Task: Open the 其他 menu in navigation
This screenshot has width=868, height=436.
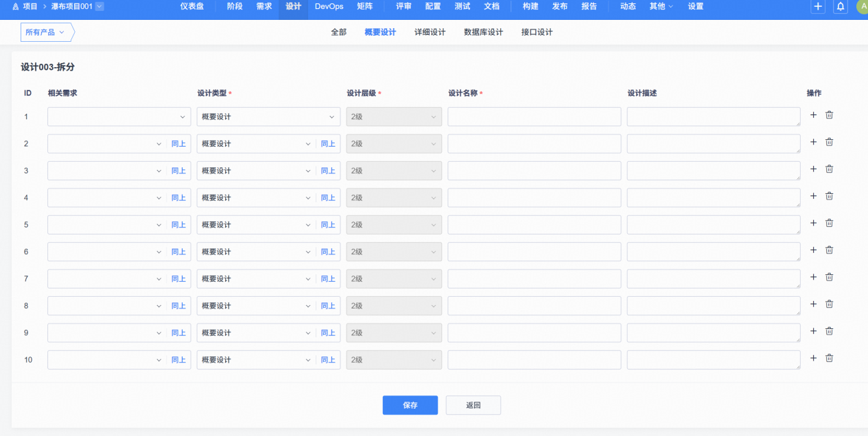Action: (x=661, y=6)
